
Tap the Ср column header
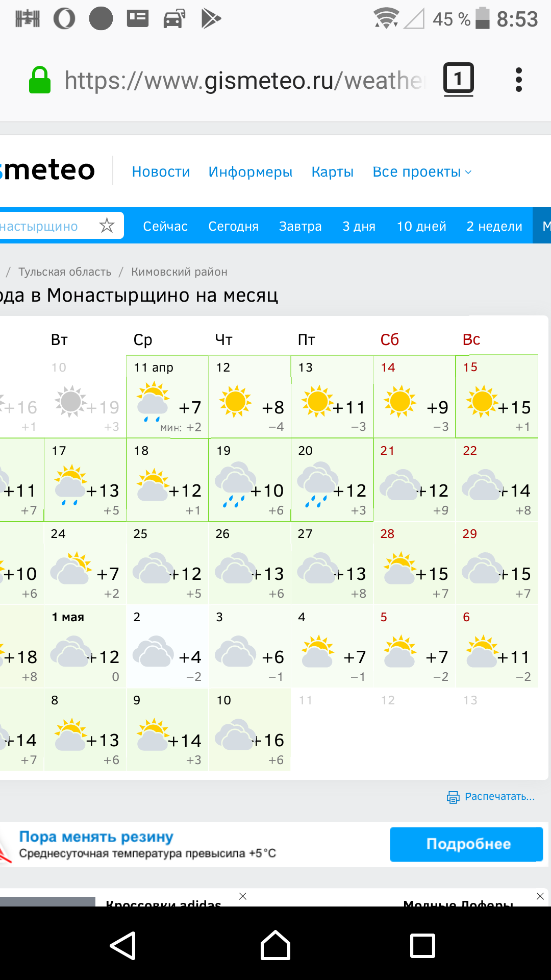tap(143, 340)
